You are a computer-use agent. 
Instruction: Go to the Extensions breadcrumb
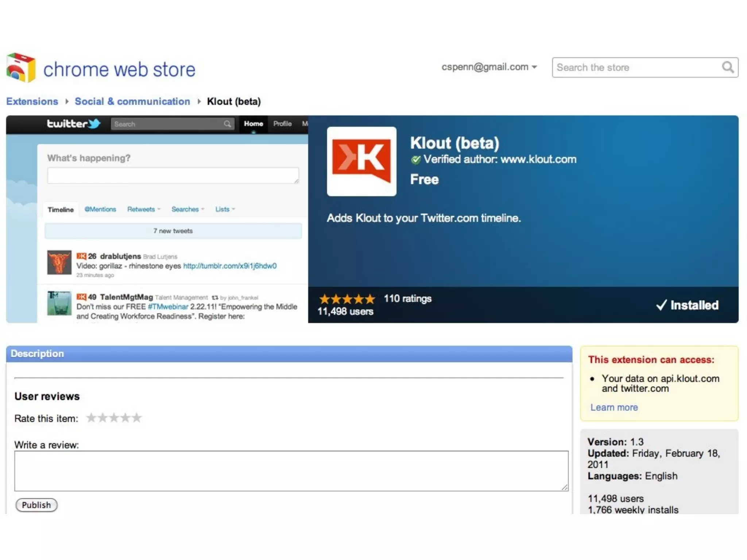pyautogui.click(x=32, y=101)
